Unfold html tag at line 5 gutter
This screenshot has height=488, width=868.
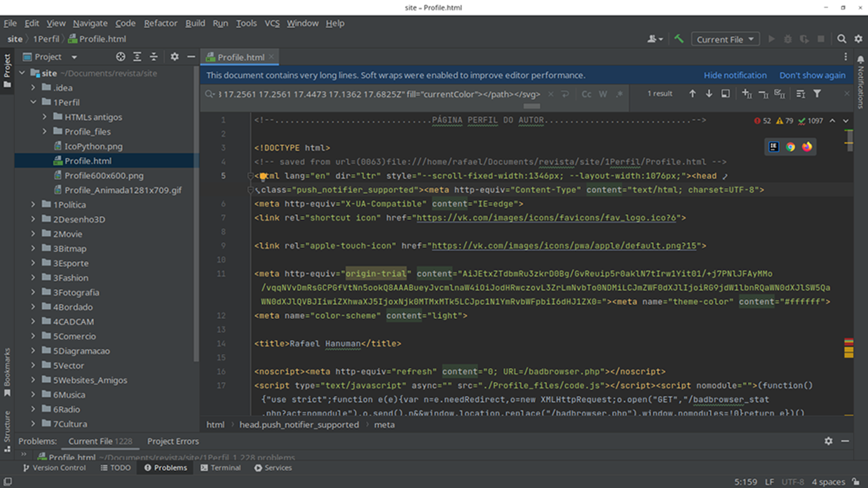click(250, 176)
